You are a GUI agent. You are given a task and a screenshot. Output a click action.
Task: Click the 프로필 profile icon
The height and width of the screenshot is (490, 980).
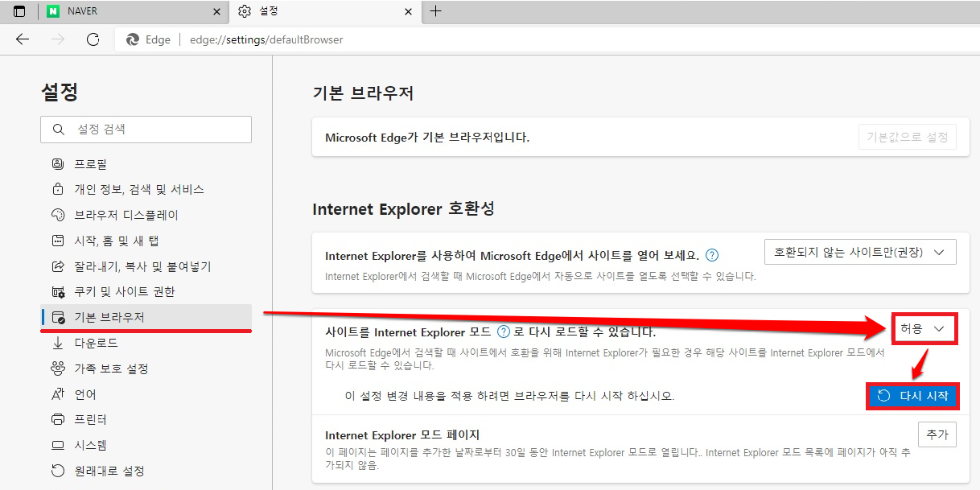pos(58,164)
